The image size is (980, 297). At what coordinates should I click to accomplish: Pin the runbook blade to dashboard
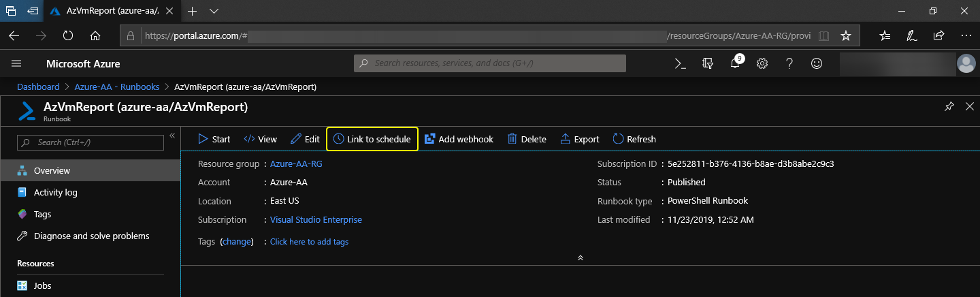point(949,107)
